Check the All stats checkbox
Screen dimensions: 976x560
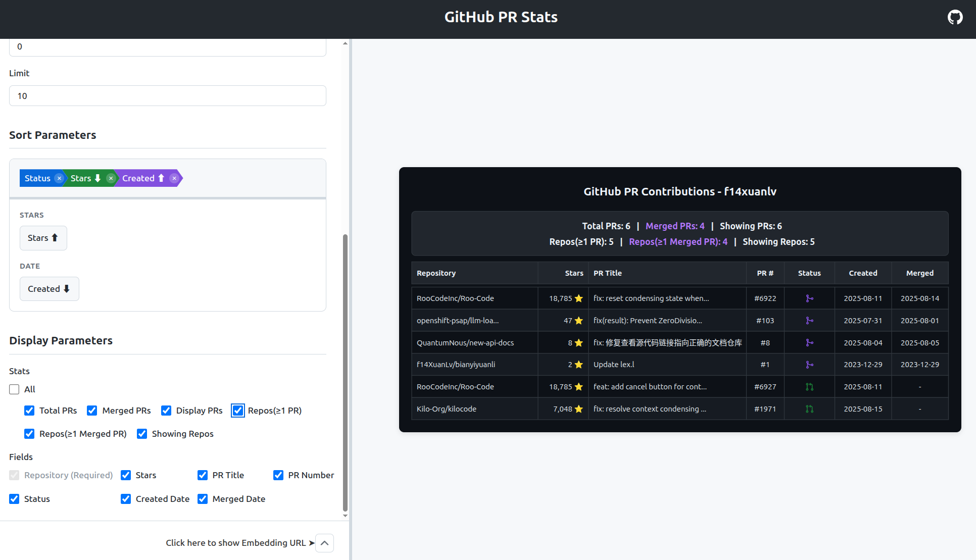14,389
